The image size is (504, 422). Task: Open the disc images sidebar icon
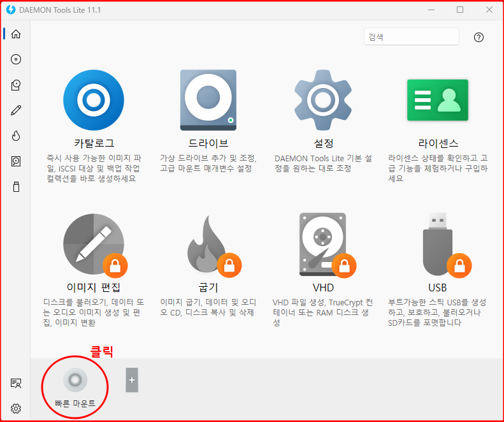point(16,59)
